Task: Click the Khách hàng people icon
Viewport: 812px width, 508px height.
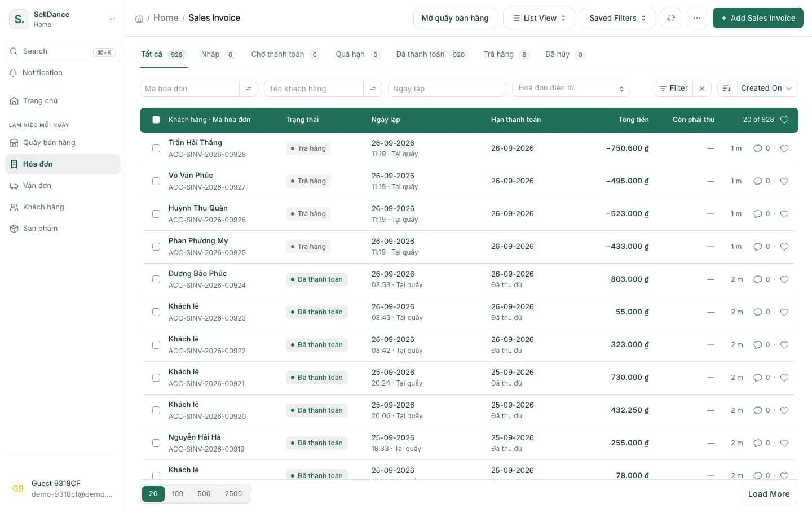Action: [x=14, y=207]
